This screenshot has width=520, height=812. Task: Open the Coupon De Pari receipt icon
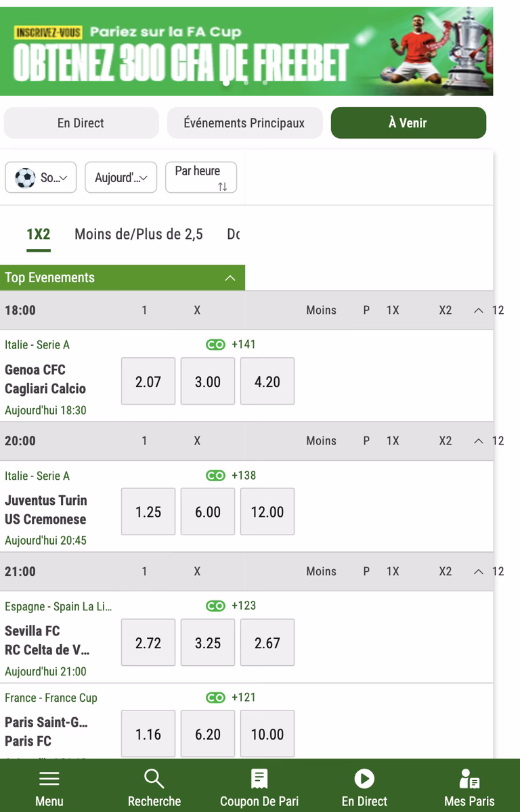[x=259, y=780]
